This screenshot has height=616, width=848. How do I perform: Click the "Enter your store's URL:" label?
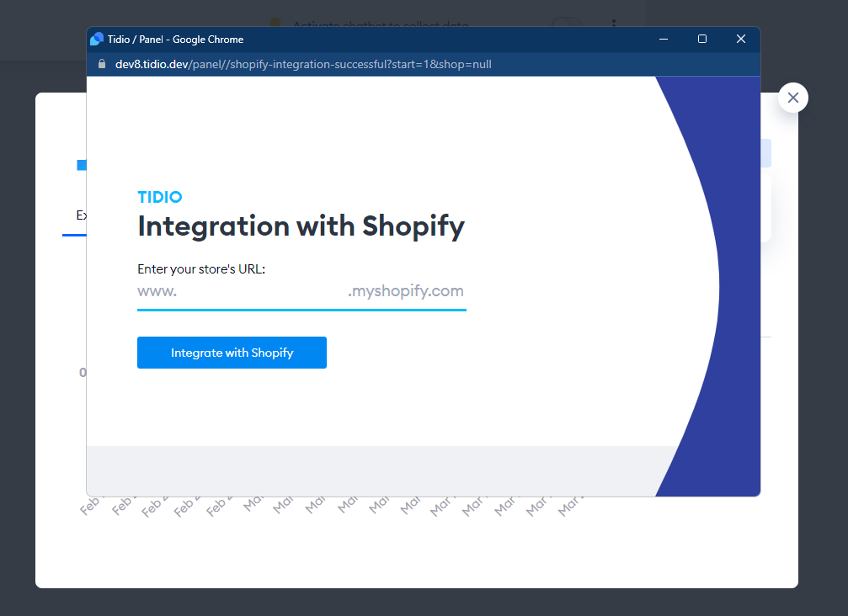pyautogui.click(x=201, y=269)
